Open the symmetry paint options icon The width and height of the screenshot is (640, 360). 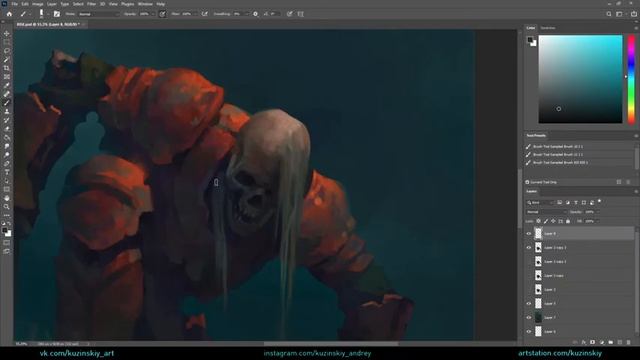point(301,14)
